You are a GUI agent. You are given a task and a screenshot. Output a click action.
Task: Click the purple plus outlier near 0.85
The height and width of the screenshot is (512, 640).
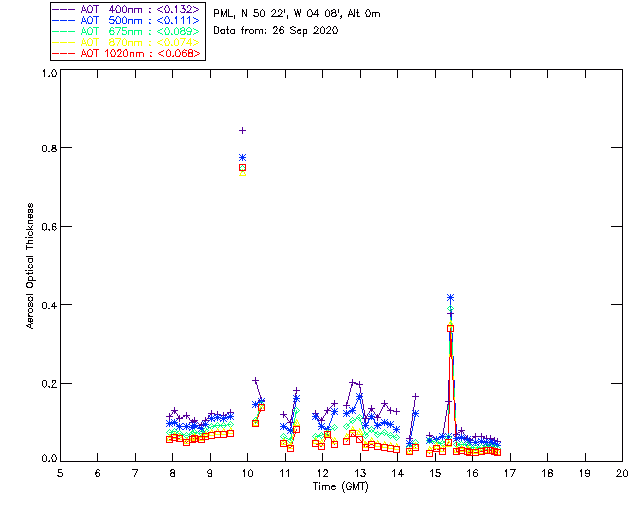click(x=242, y=131)
